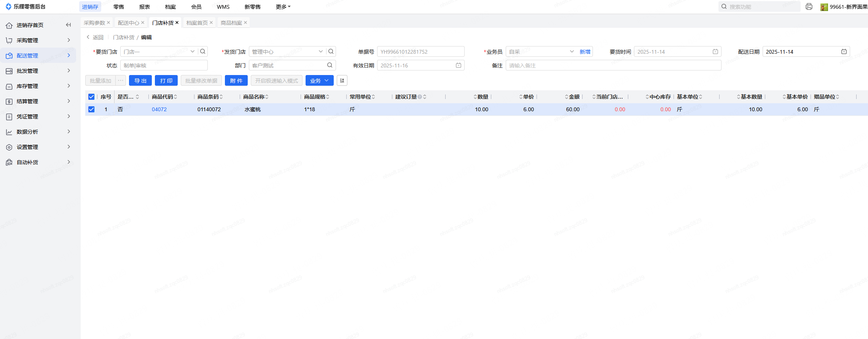Expand 采购管理 in the sidebar

[x=38, y=40]
